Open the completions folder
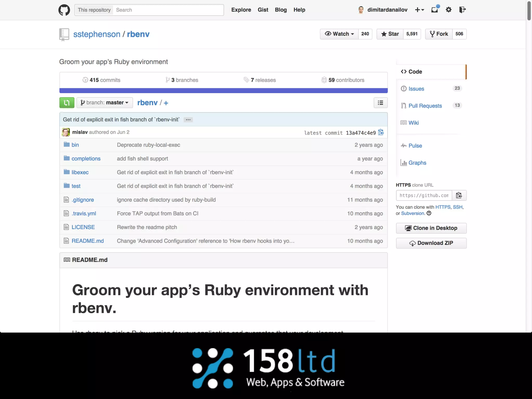532x399 pixels. [x=86, y=159]
